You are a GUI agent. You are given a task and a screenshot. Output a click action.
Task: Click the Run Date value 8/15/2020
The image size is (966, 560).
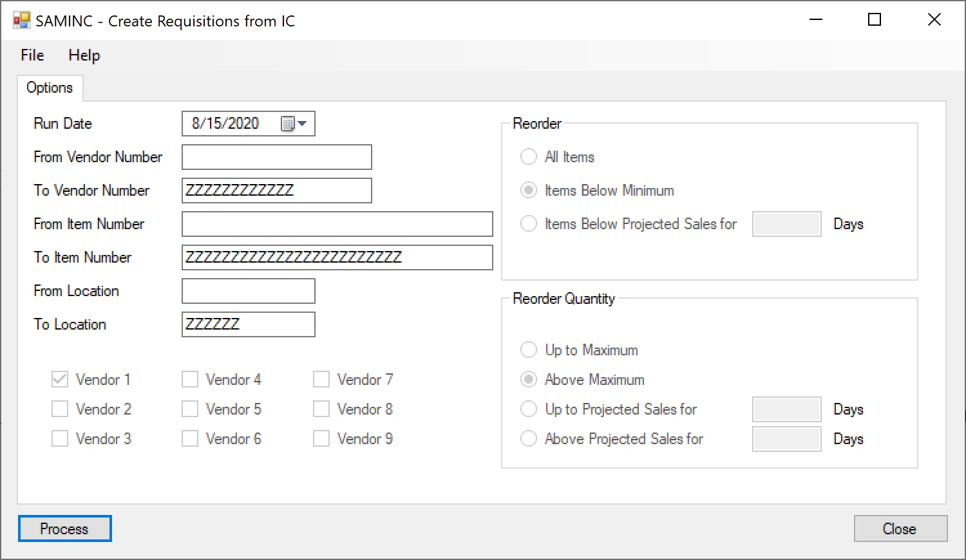tap(225, 124)
